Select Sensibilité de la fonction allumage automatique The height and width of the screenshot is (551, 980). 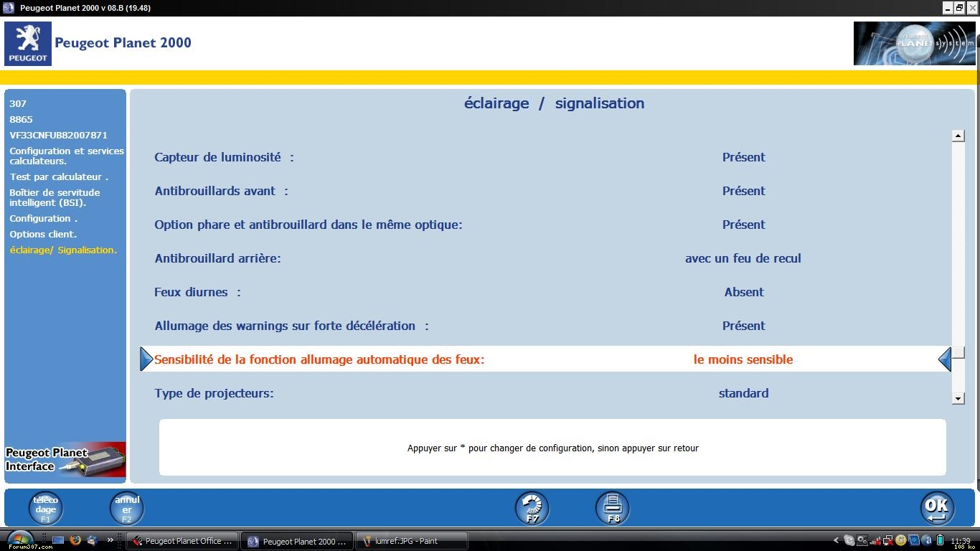[545, 359]
